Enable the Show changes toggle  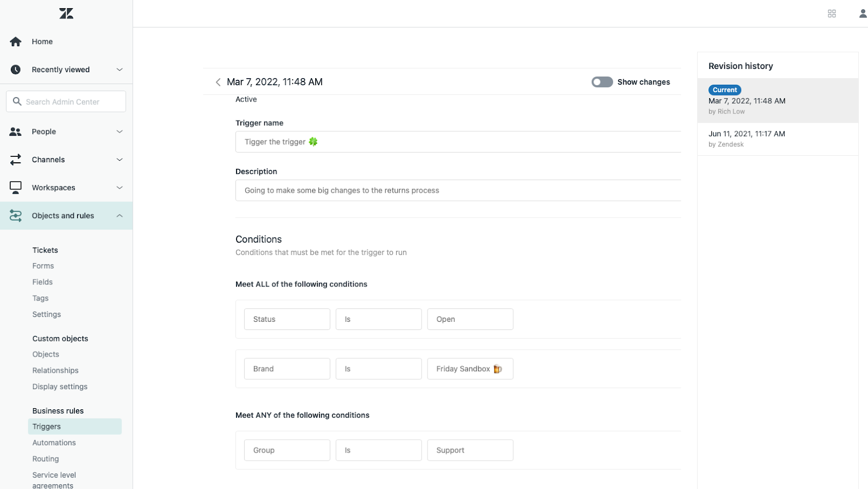pyautogui.click(x=602, y=82)
